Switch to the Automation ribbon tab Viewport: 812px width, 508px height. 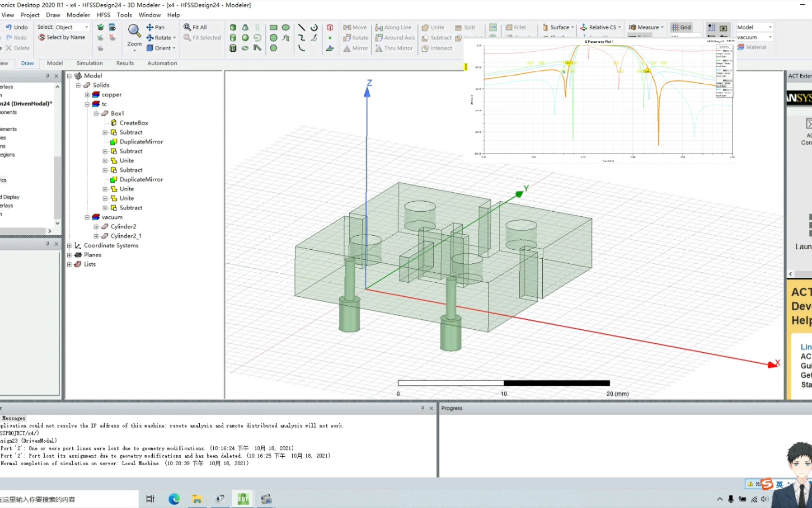pyautogui.click(x=162, y=63)
